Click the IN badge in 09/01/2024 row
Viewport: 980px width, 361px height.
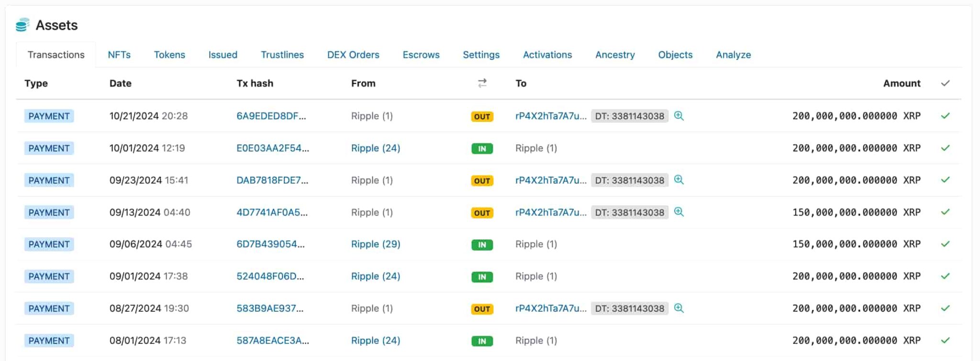(x=482, y=277)
